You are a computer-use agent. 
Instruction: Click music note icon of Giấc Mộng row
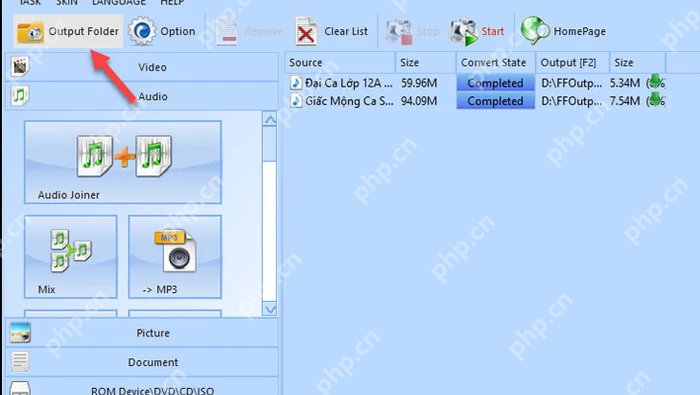click(x=296, y=100)
